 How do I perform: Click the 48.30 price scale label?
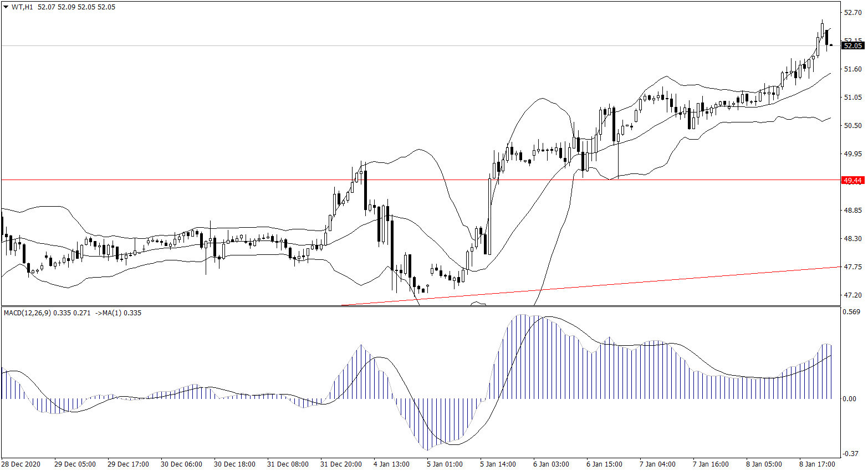(852, 239)
